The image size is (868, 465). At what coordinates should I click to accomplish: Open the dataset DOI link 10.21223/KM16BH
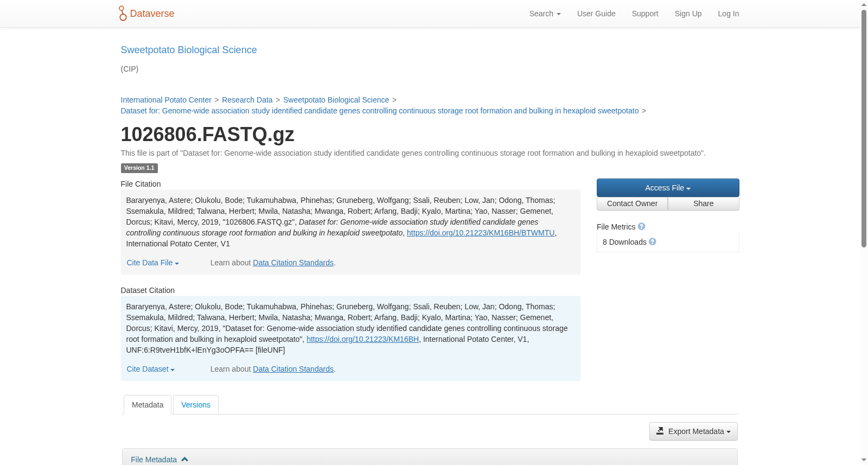click(362, 339)
